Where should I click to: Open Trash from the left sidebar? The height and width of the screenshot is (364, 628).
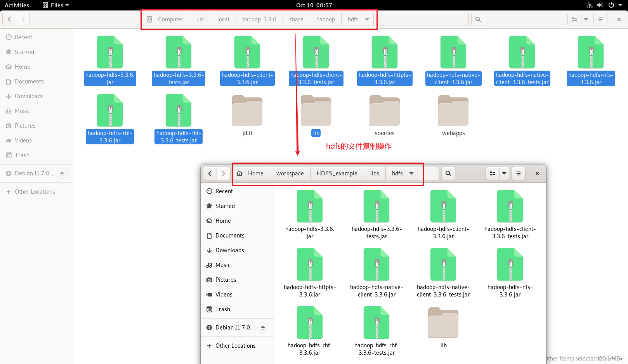click(22, 155)
